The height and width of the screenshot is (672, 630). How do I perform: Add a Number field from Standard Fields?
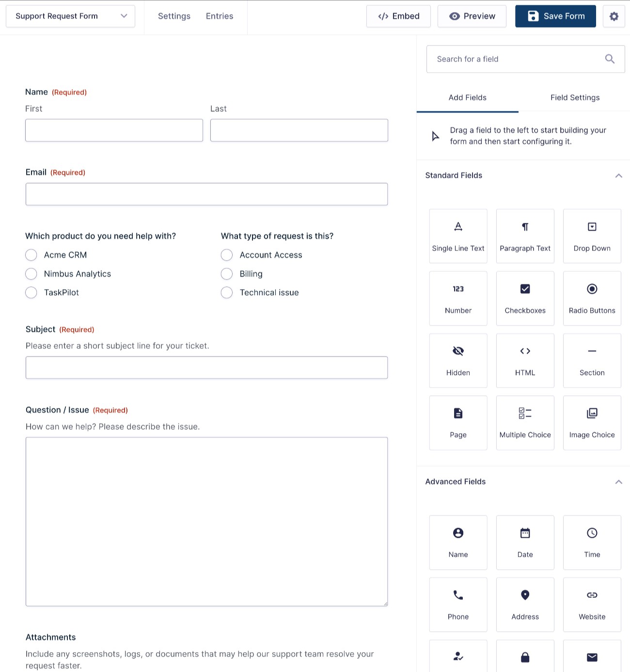(x=458, y=298)
